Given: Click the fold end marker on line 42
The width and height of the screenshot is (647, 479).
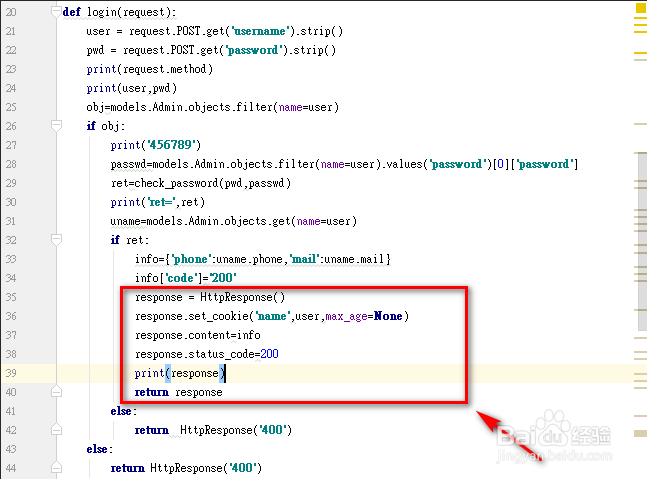Looking at the screenshot, I should 57,429.
